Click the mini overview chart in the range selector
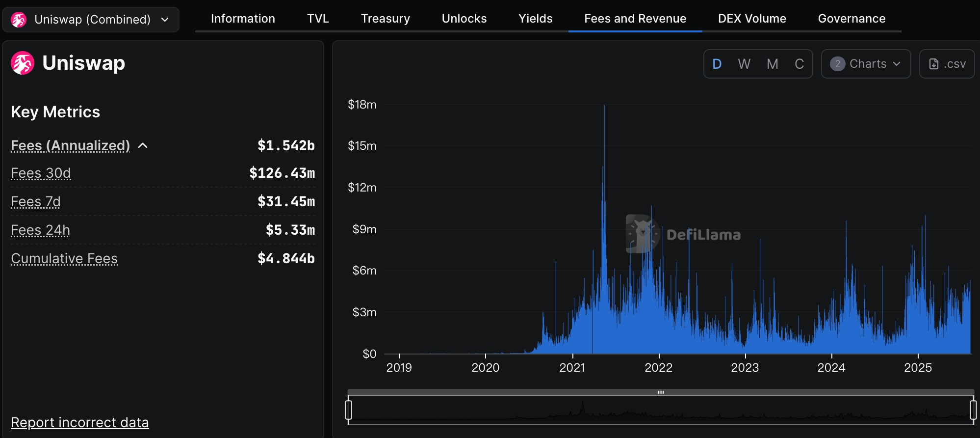980x438 pixels. 661,411
